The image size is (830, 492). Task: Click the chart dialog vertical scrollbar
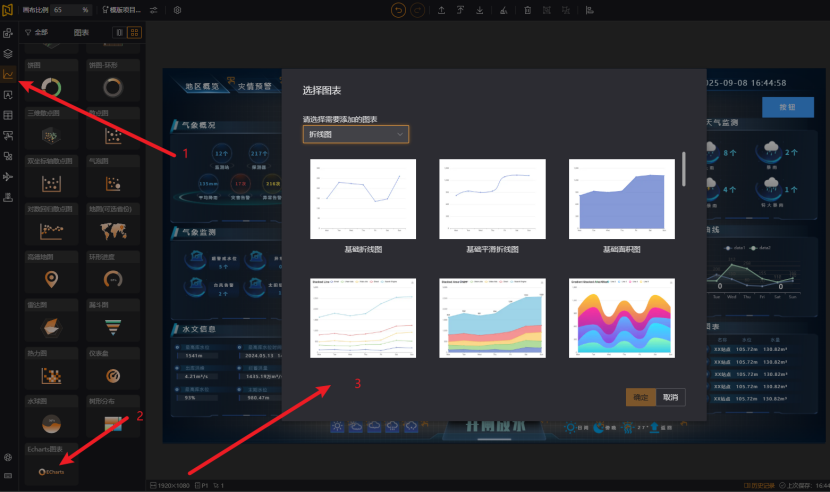(x=684, y=169)
